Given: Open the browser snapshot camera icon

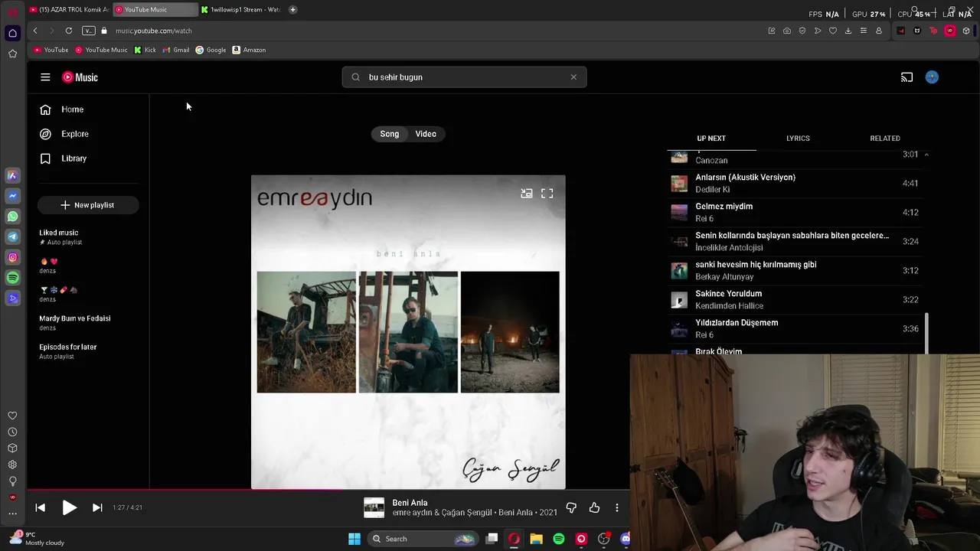Looking at the screenshot, I should point(787,31).
